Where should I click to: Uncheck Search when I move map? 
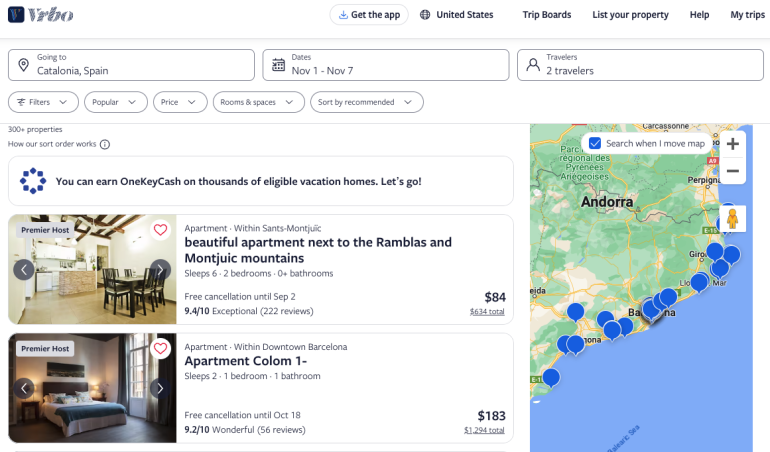(x=595, y=144)
